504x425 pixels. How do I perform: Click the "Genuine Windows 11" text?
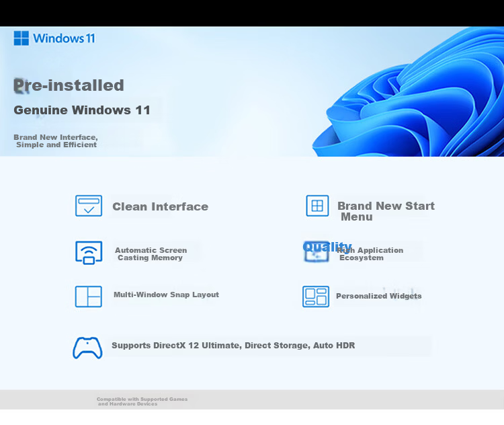[82, 110]
